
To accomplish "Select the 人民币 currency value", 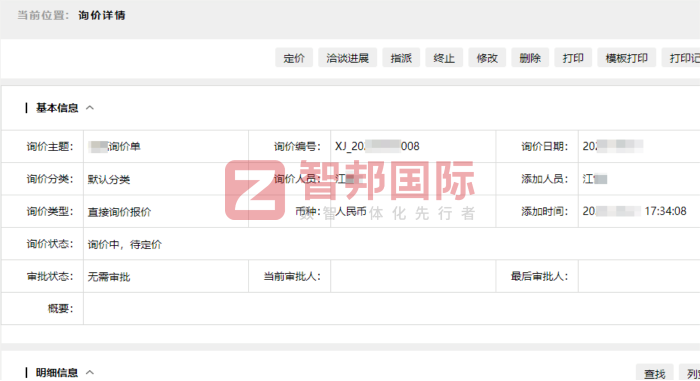I will click(351, 212).
